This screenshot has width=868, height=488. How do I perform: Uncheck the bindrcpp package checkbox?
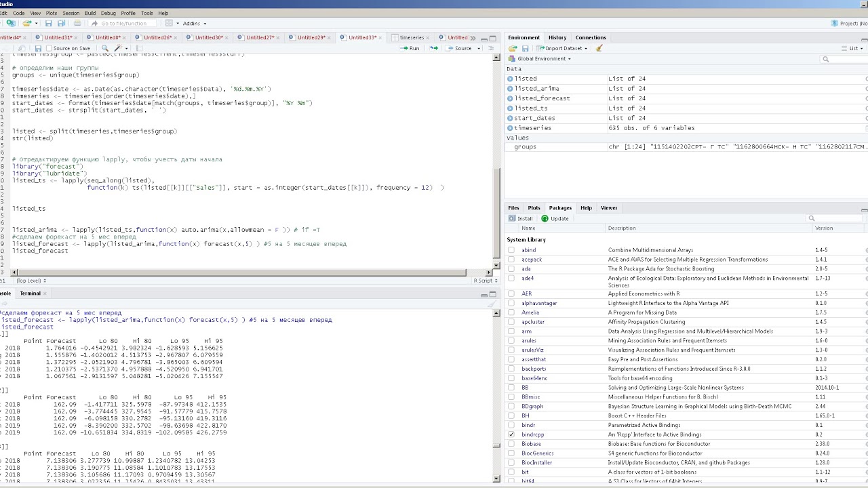click(511, 434)
